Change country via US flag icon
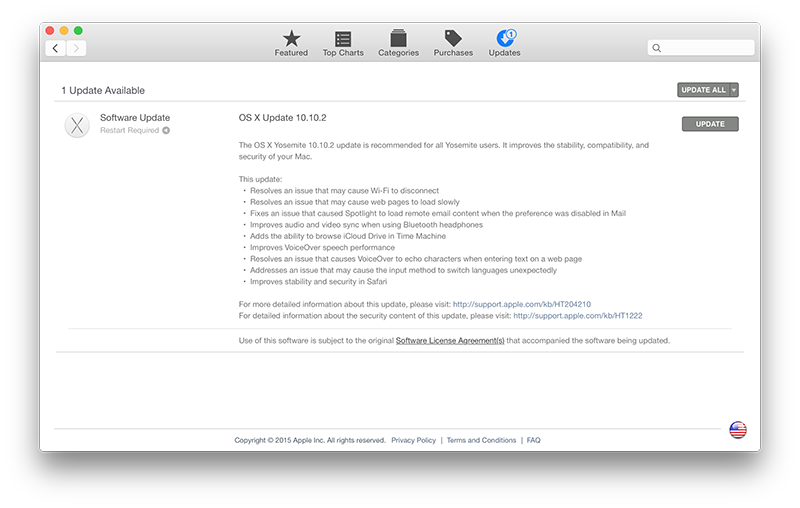800x508 pixels. click(738, 429)
